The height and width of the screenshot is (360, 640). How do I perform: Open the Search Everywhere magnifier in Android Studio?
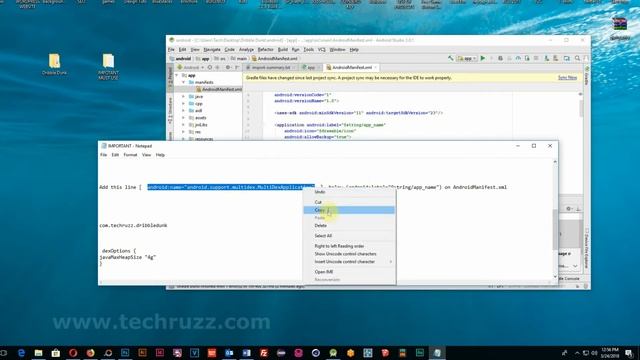[x=578, y=58]
